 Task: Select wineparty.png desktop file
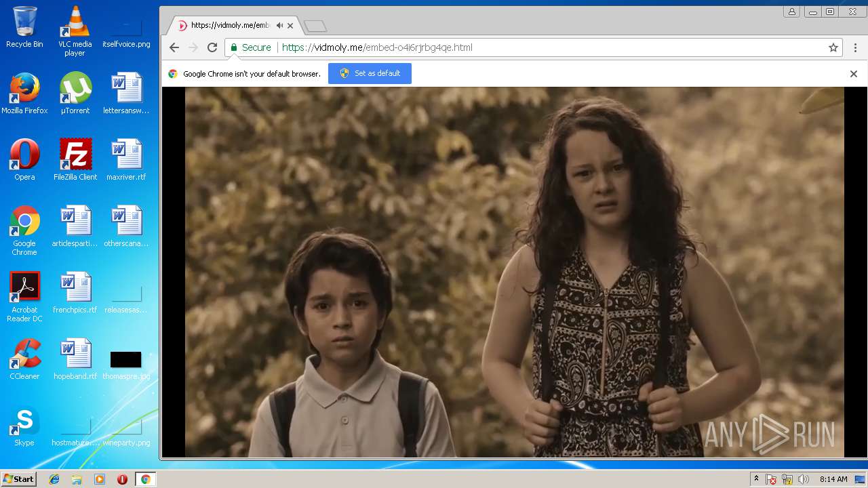click(126, 432)
